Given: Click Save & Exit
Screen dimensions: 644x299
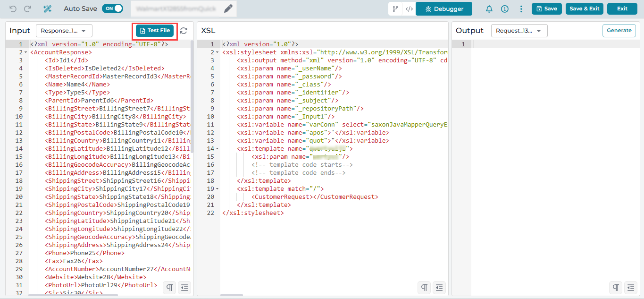Looking at the screenshot, I should click(585, 9).
